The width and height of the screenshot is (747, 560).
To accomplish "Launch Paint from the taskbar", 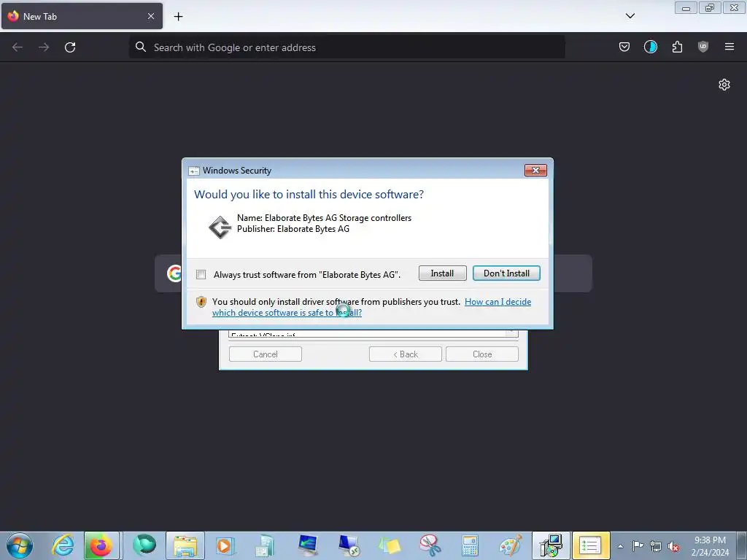I will tap(510, 545).
